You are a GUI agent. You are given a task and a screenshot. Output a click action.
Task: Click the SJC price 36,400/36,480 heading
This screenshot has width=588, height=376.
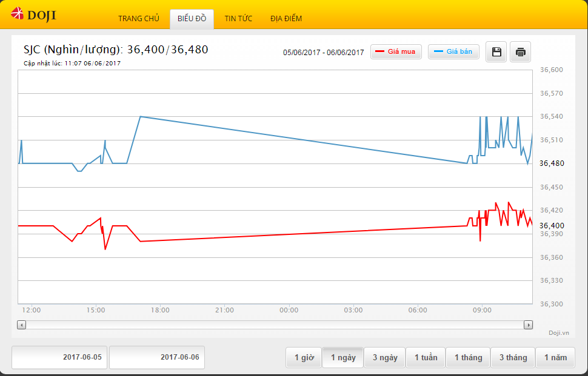click(116, 50)
